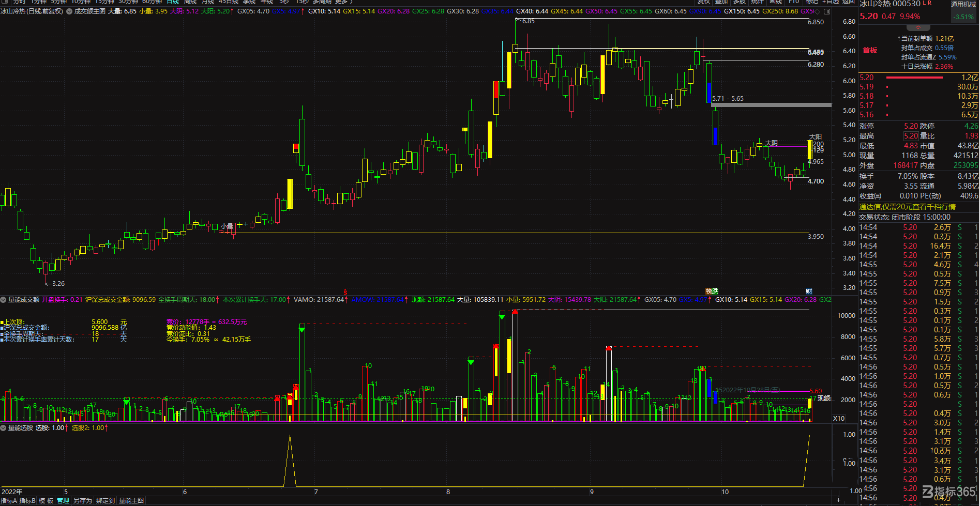The width and height of the screenshot is (980, 506).
Task: Select the 月线 monthly period
Action: 208,2
